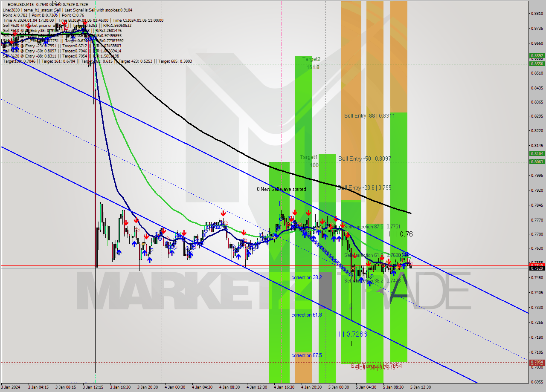The height and width of the screenshot is (392, 546).
Task: Click 0.7630 on the price axis
Action: pos(537,248)
